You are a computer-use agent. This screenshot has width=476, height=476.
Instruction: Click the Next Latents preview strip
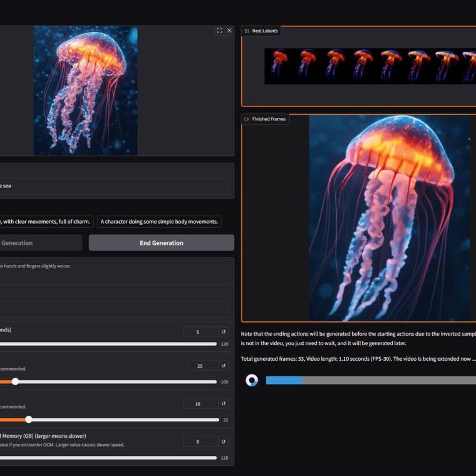pyautogui.click(x=370, y=66)
